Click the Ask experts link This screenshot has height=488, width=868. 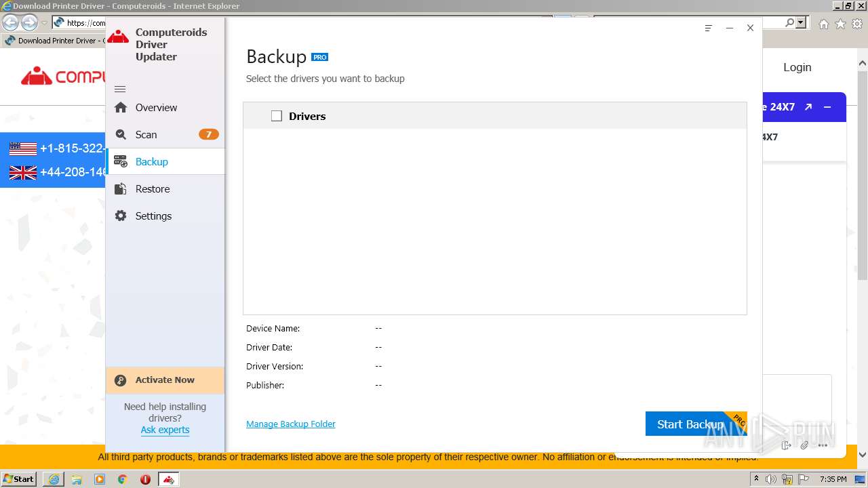coord(165,430)
